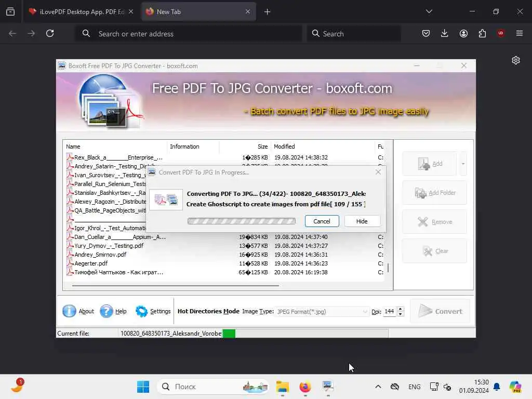Focus the Search or enter address bar

pyautogui.click(x=188, y=34)
